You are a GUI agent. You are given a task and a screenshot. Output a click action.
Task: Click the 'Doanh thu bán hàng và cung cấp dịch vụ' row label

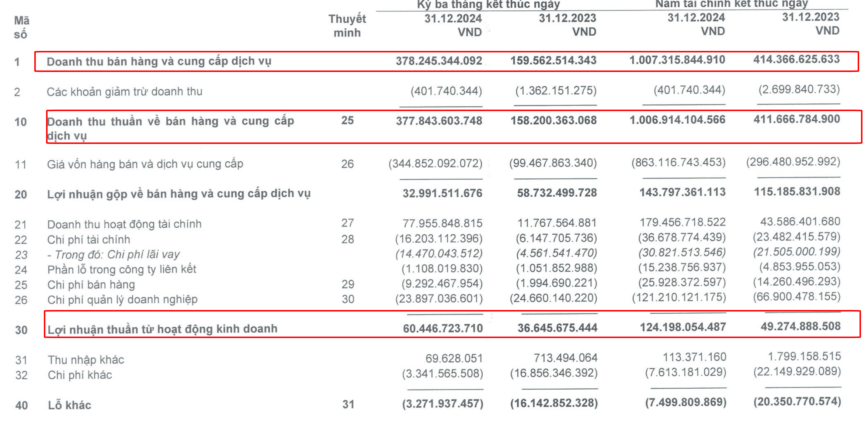(159, 62)
